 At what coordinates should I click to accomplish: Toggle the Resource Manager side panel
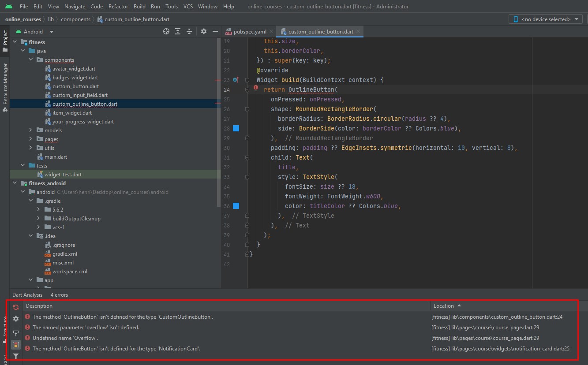pyautogui.click(x=5, y=87)
